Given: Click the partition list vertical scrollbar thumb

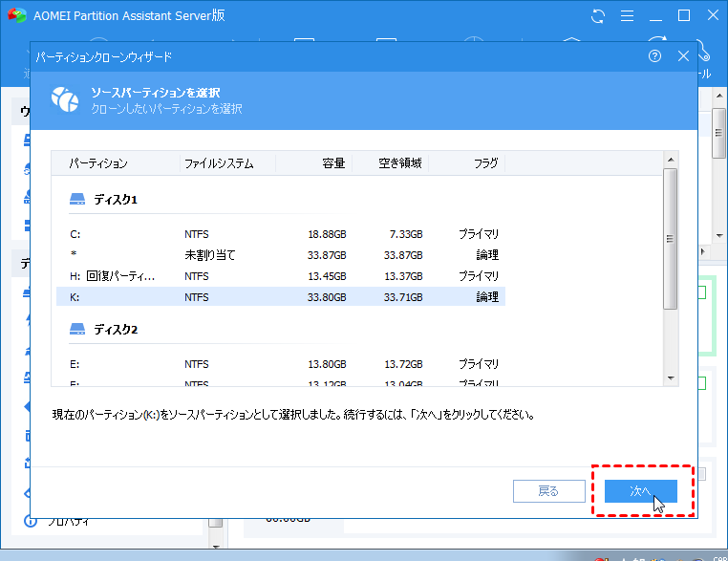Looking at the screenshot, I should click(x=670, y=239).
